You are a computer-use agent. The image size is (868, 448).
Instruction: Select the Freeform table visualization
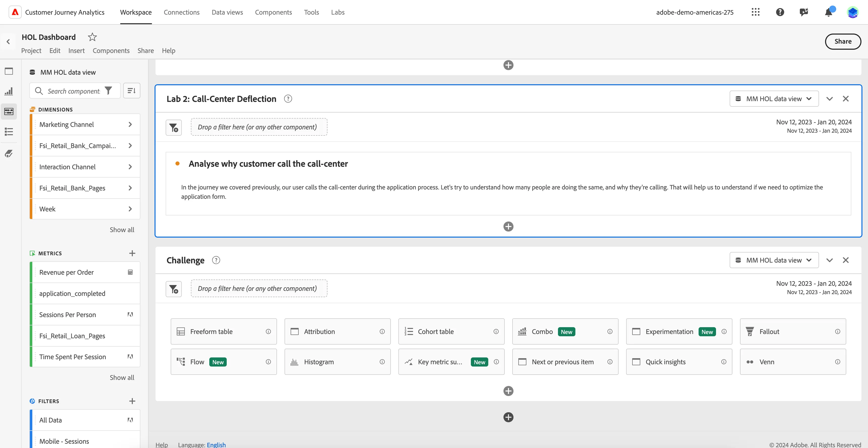(x=224, y=331)
